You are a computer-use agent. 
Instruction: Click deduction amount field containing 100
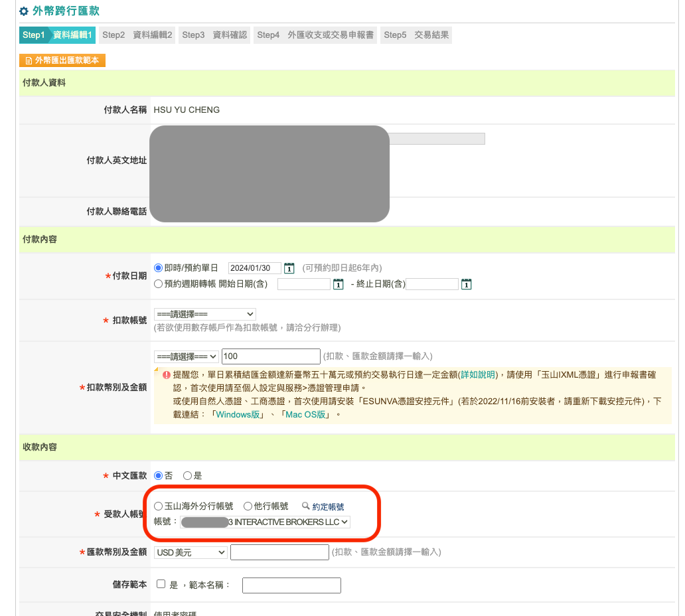(271, 356)
